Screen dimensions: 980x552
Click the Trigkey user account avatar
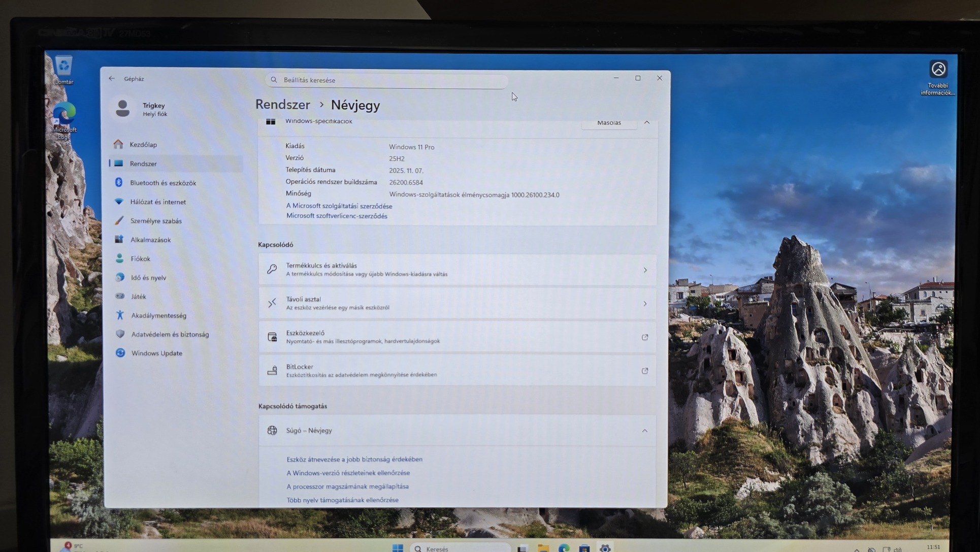point(122,109)
